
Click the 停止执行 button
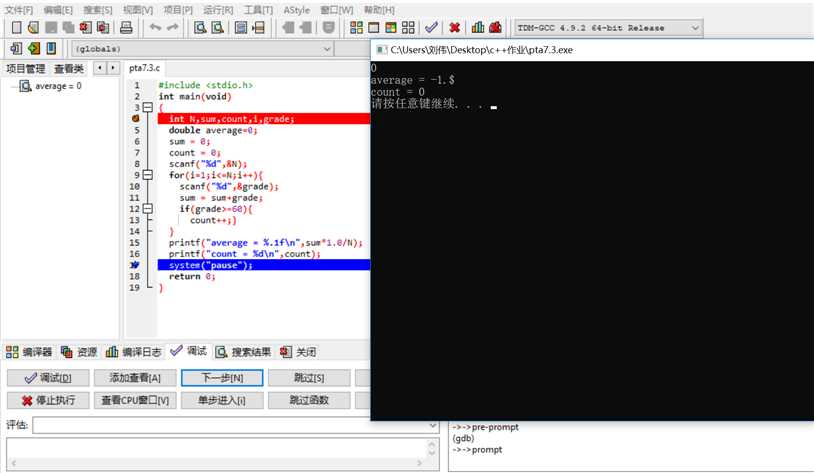(x=48, y=400)
